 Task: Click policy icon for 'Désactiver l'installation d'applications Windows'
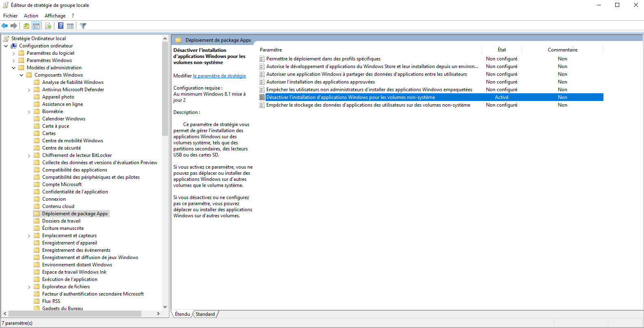tap(262, 97)
